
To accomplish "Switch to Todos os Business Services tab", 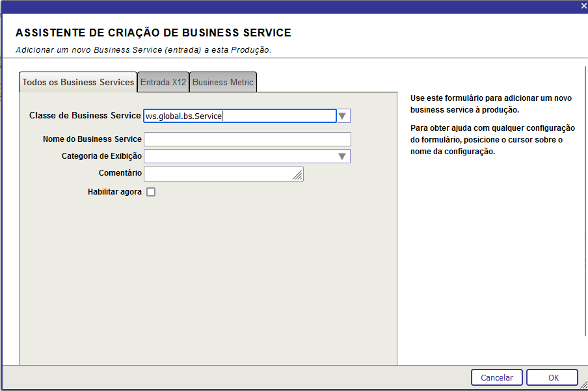I will point(78,83).
